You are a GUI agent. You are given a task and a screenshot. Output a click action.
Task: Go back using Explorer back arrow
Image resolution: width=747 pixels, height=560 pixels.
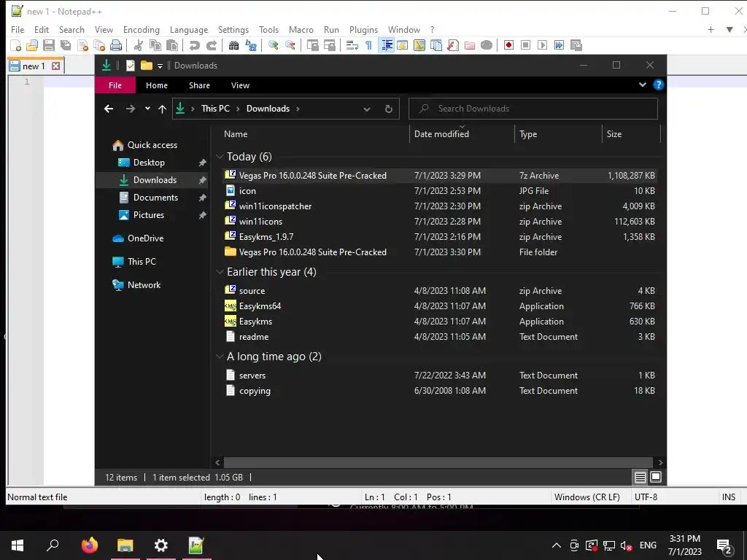(x=109, y=109)
